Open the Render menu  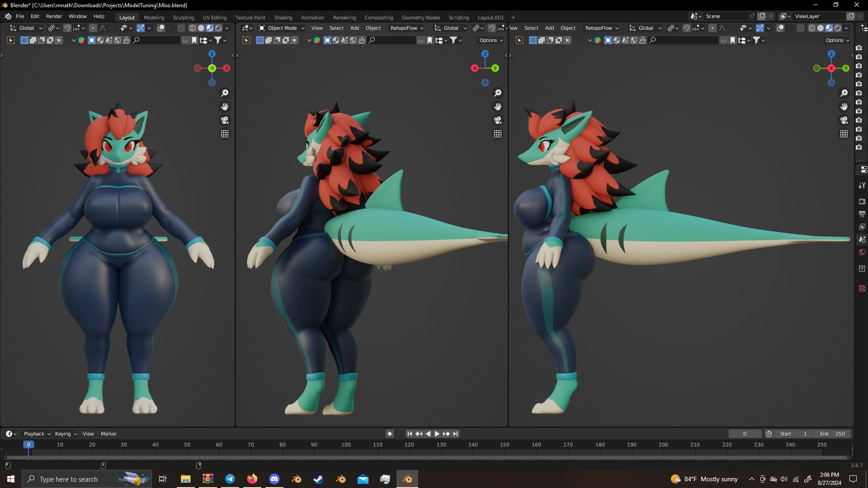pyautogui.click(x=54, y=16)
